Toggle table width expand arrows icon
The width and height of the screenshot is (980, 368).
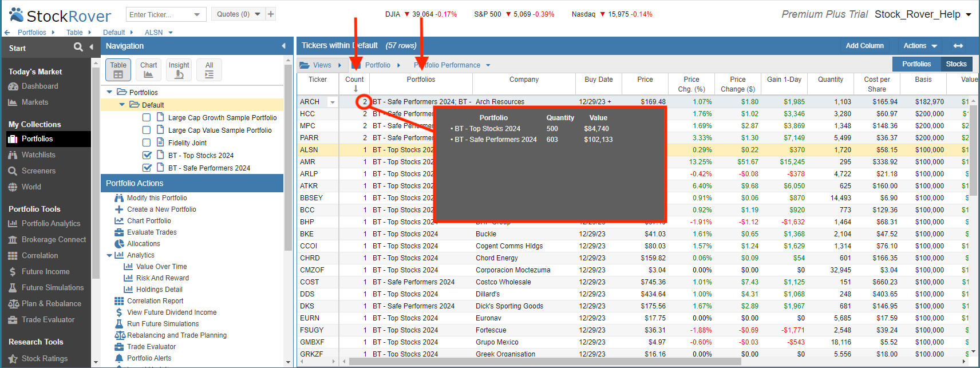click(958, 46)
